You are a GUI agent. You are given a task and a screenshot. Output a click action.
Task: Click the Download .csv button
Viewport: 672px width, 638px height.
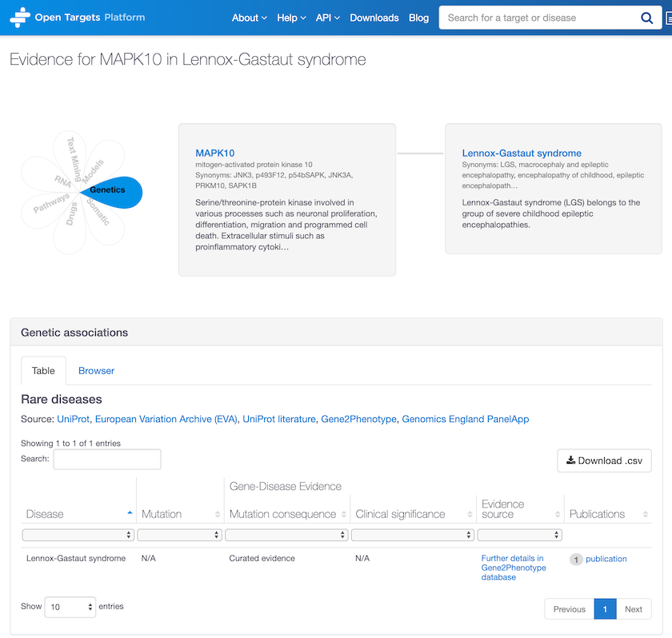pos(604,461)
